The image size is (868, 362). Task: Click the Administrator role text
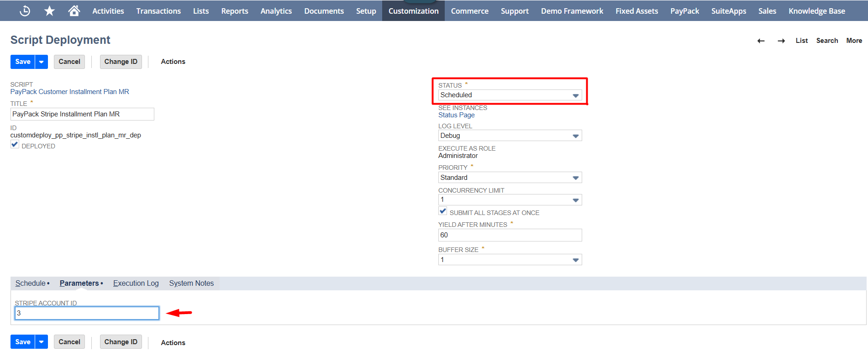[458, 156]
